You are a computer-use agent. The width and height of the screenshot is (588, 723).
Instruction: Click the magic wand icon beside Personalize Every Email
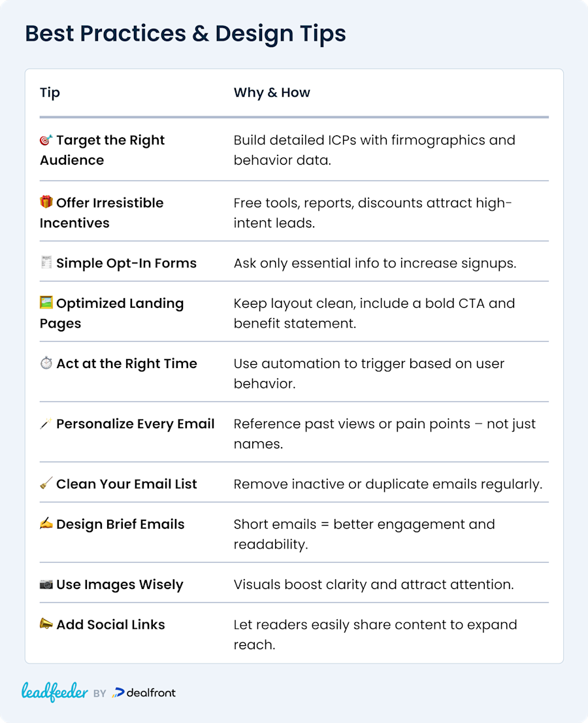(x=46, y=424)
